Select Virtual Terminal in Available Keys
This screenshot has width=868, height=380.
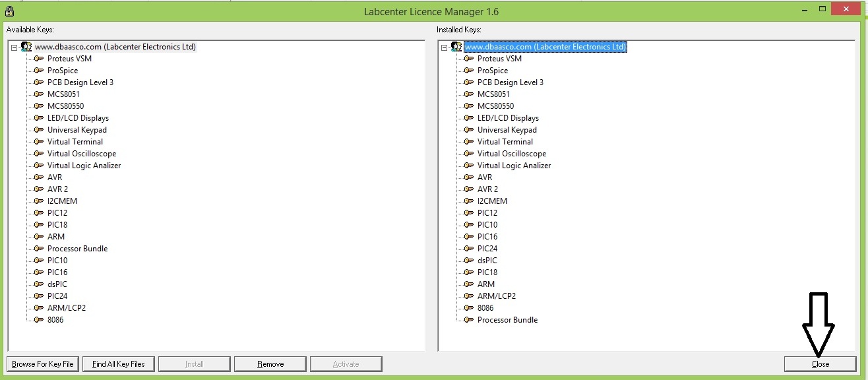pos(75,142)
